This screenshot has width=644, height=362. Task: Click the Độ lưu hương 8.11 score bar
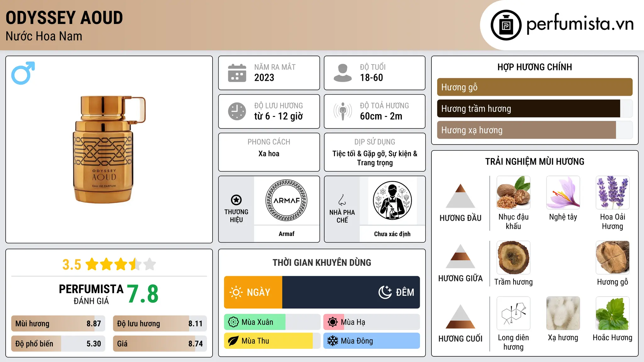click(160, 324)
